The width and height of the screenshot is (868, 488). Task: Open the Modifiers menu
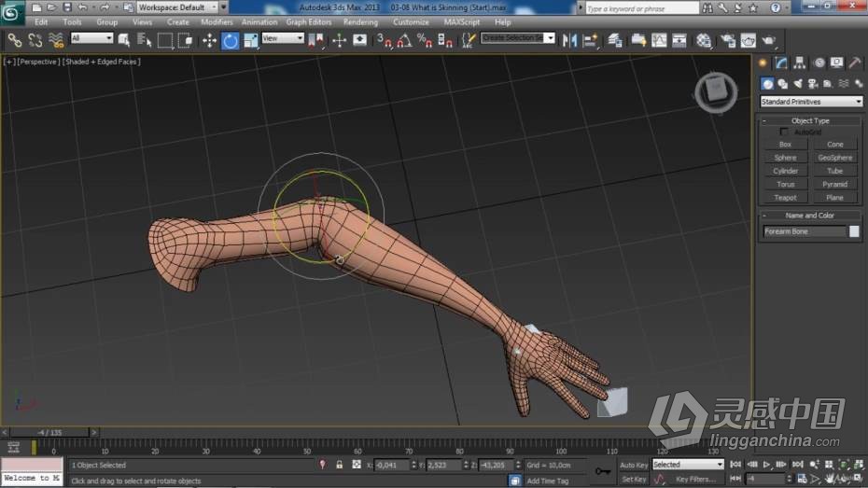[217, 22]
